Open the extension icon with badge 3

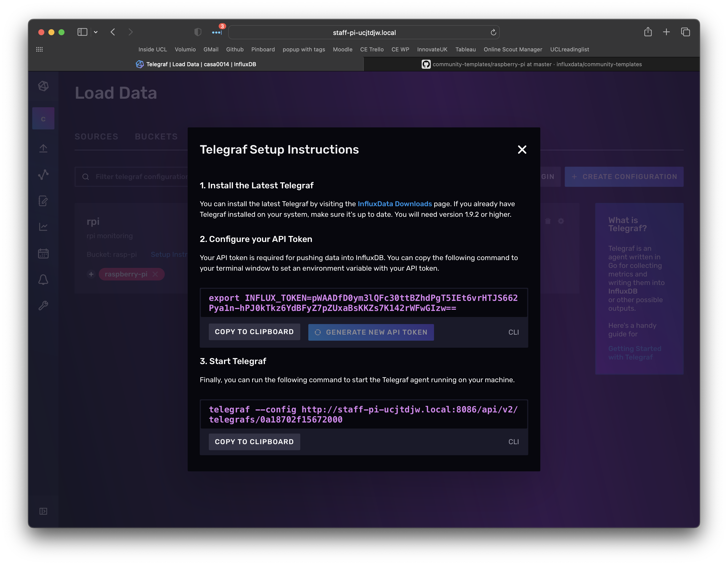(x=217, y=32)
